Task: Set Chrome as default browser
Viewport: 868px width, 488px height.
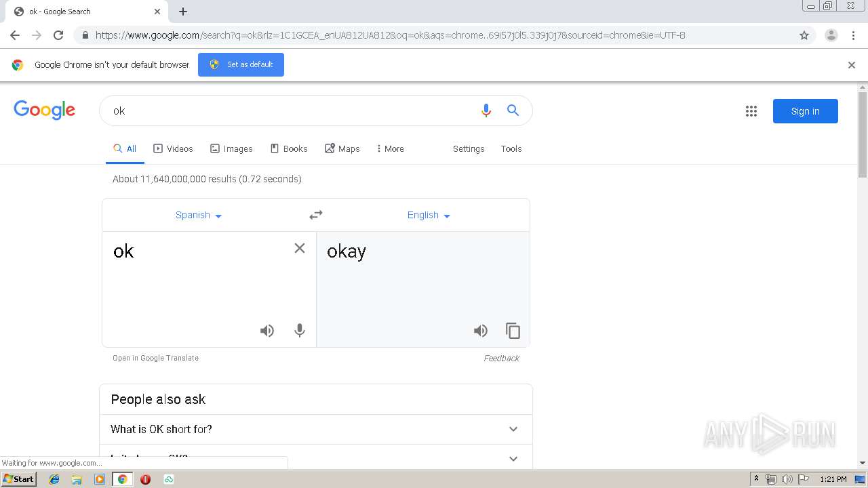Action: tap(241, 64)
